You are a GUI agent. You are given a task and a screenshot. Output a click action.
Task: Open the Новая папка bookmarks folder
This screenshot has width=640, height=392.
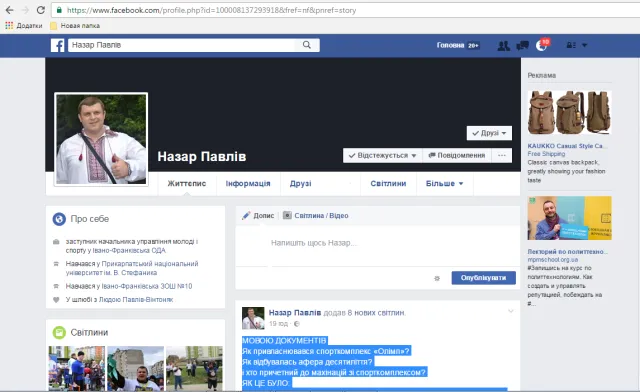75,26
